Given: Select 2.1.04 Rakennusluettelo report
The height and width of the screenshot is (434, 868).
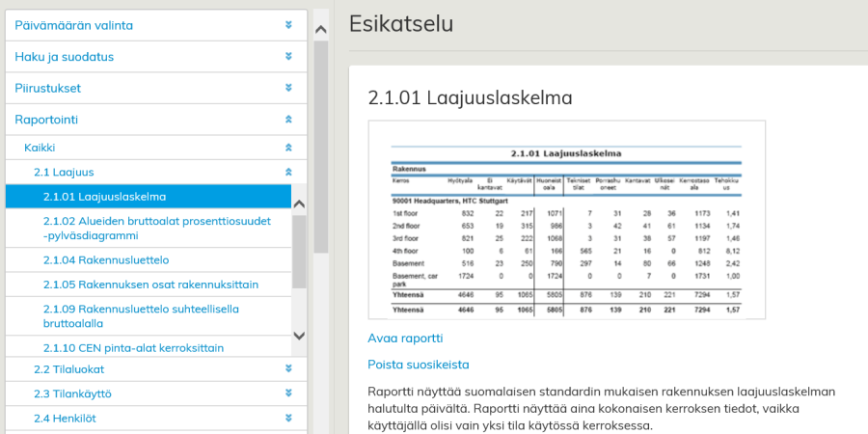Looking at the screenshot, I should (106, 259).
